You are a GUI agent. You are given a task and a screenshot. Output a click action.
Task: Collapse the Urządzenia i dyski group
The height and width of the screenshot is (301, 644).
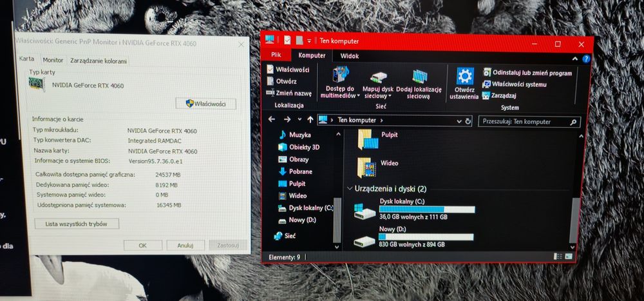(x=350, y=188)
